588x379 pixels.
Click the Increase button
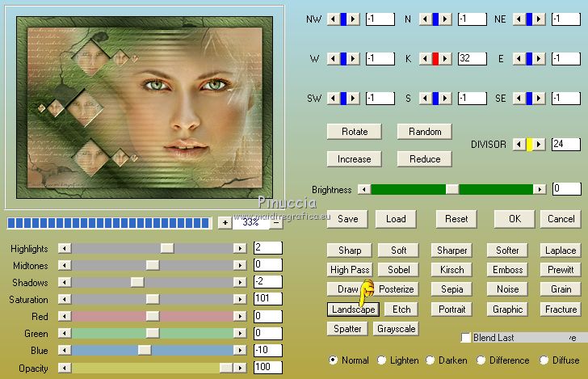(x=355, y=159)
